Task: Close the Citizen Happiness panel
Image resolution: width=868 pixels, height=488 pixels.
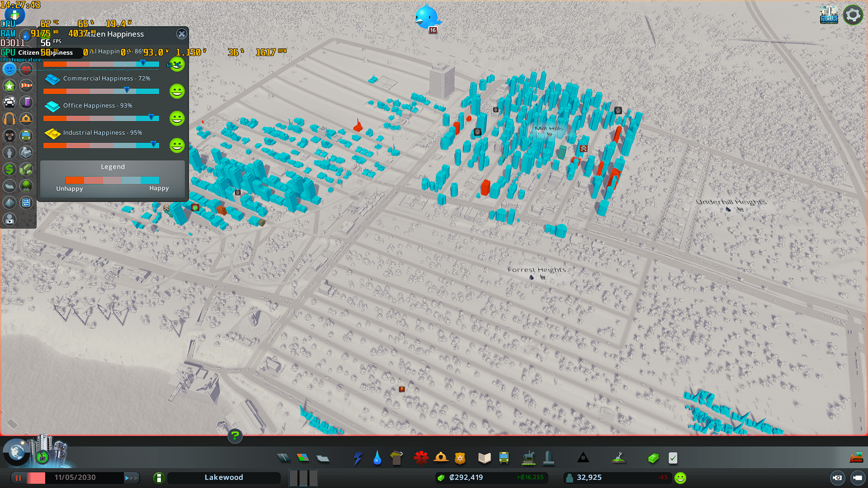Action: coord(182,34)
